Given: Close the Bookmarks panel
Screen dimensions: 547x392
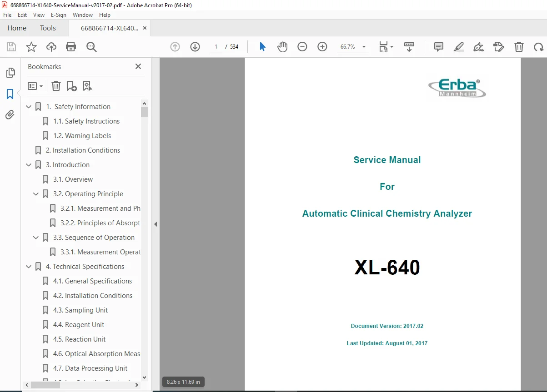Looking at the screenshot, I should coord(138,66).
